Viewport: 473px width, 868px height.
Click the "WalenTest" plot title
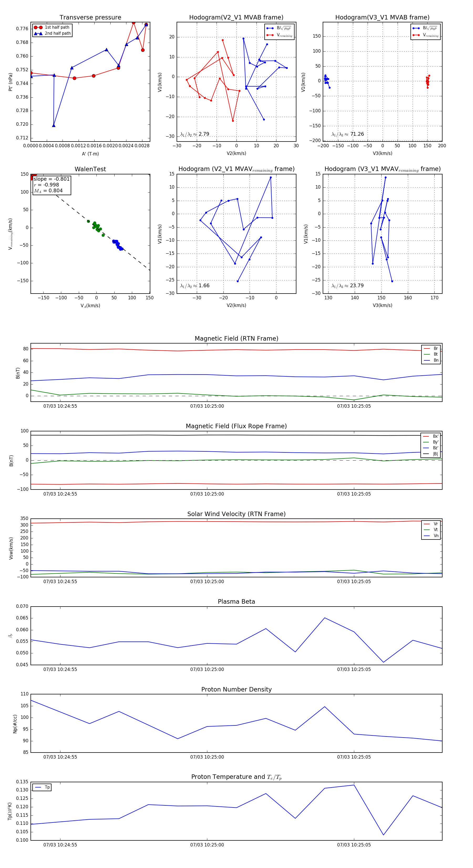coord(90,169)
